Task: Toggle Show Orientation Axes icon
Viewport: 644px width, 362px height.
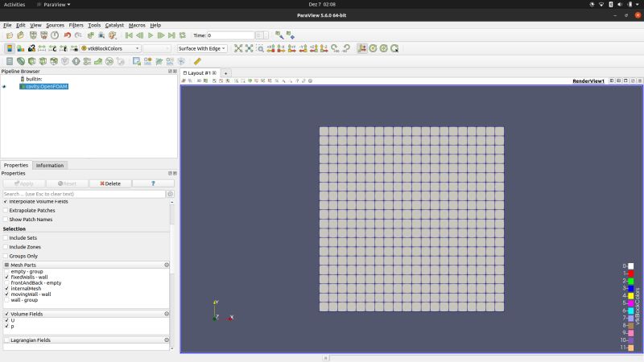Action: (361, 48)
